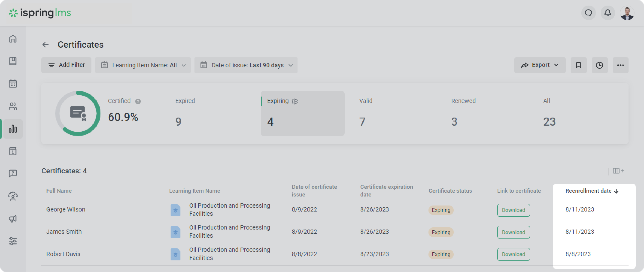
Task: Open the scheduled report clock icon
Action: tap(599, 65)
